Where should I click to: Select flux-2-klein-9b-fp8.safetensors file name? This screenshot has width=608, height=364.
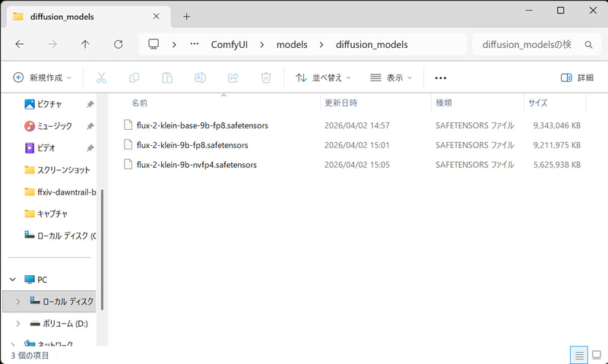(192, 145)
